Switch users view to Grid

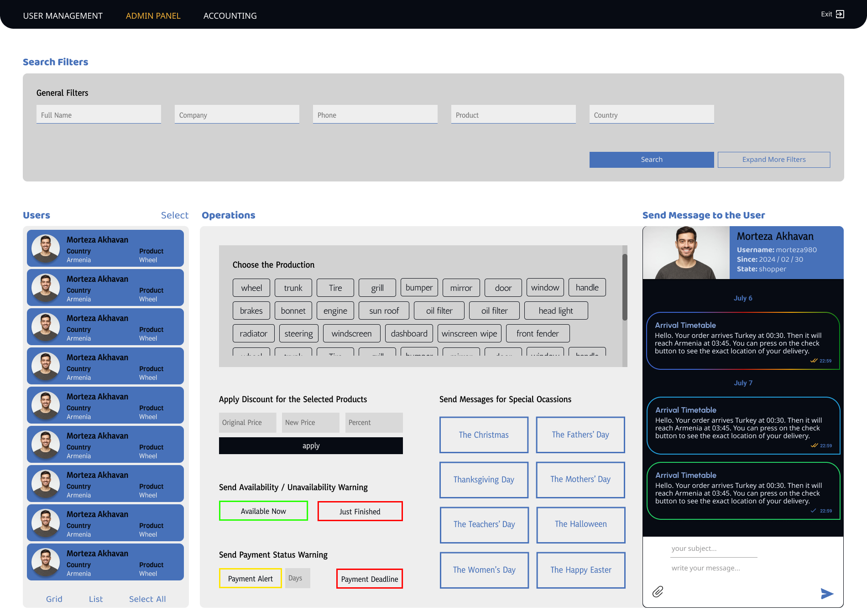coord(54,599)
